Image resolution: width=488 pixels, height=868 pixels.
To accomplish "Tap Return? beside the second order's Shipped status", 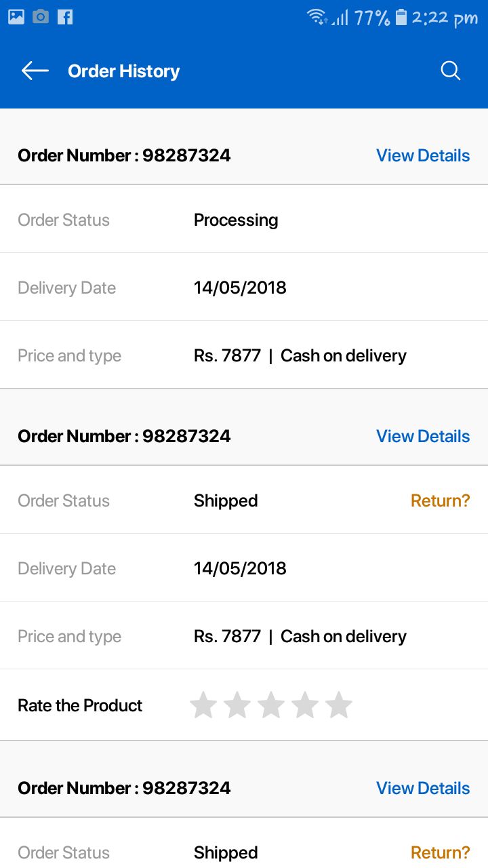I will click(440, 500).
